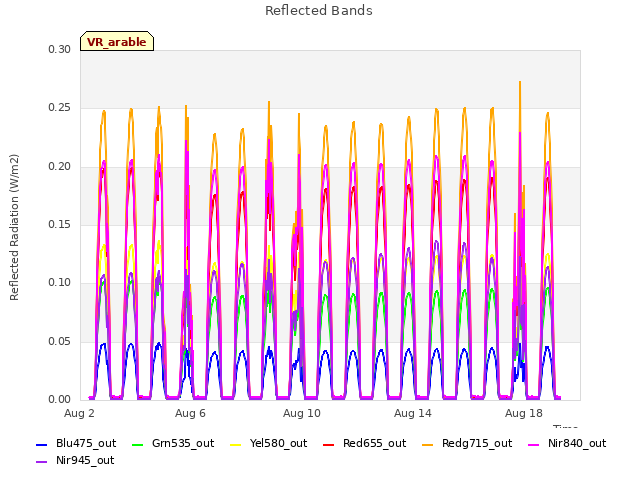
Task: Click the Aug 10 x-axis tick label
Action: (x=302, y=413)
